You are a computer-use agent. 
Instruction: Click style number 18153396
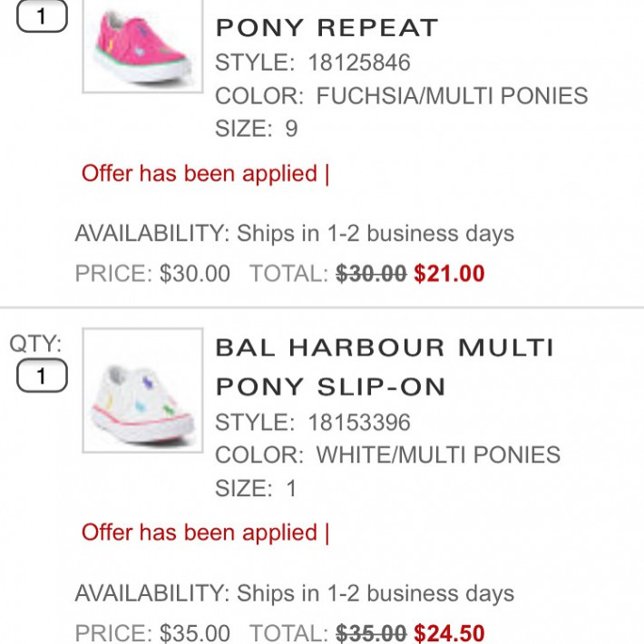point(358,422)
